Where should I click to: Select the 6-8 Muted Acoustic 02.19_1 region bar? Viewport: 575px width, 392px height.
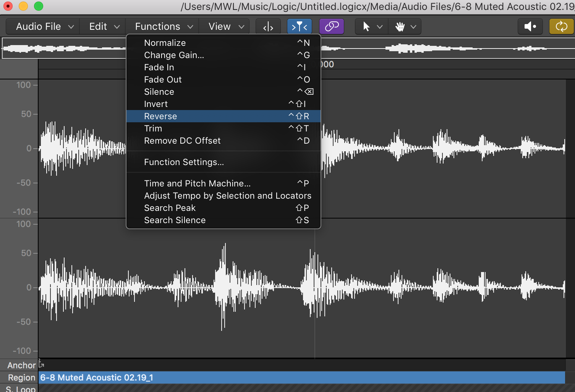(302, 377)
